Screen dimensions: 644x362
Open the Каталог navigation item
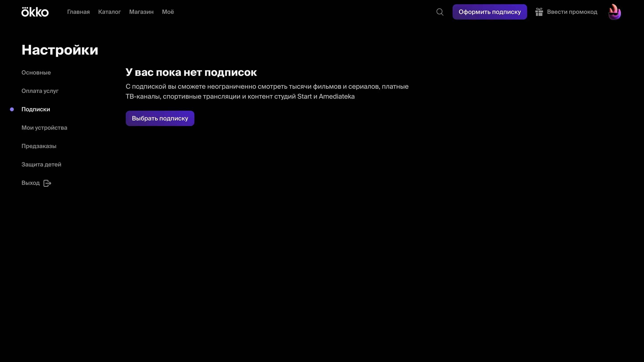109,12
